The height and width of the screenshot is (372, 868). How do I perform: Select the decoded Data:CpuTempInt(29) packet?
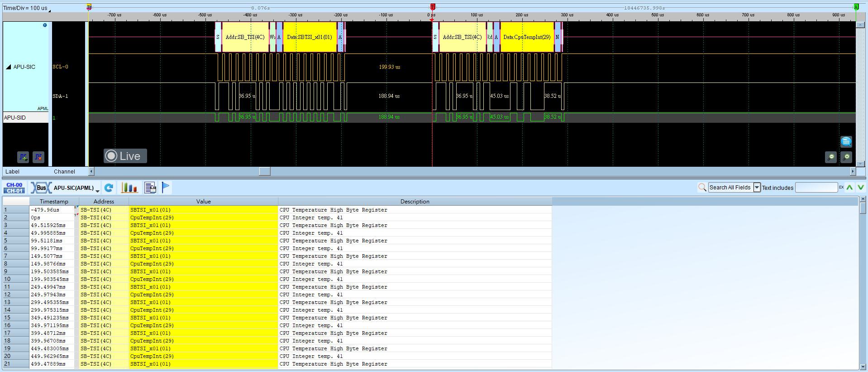[x=527, y=37]
